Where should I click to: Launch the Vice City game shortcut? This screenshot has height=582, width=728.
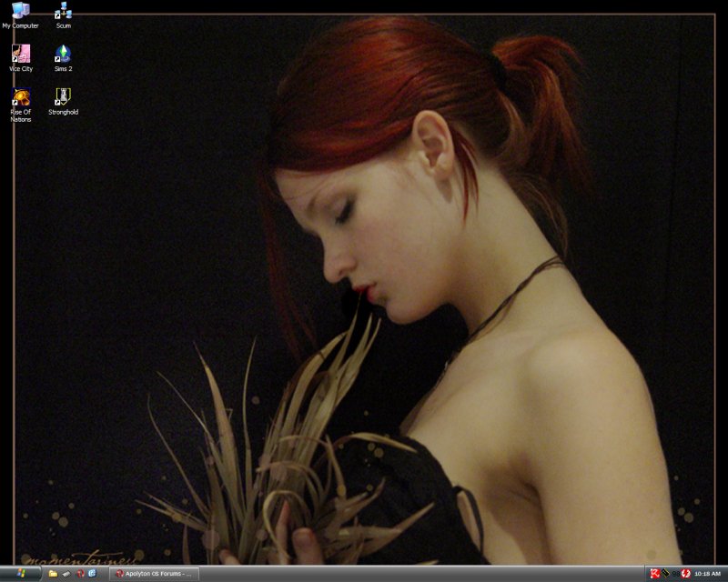click(x=20, y=55)
